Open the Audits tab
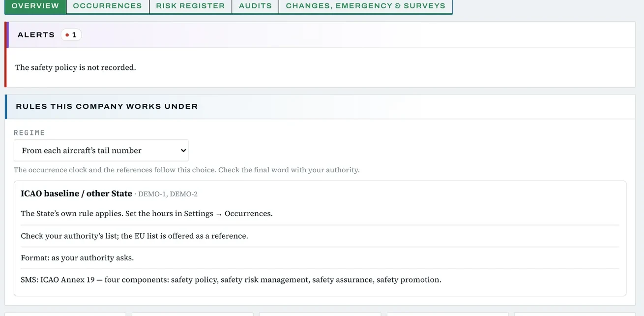644x316 pixels. click(x=255, y=6)
